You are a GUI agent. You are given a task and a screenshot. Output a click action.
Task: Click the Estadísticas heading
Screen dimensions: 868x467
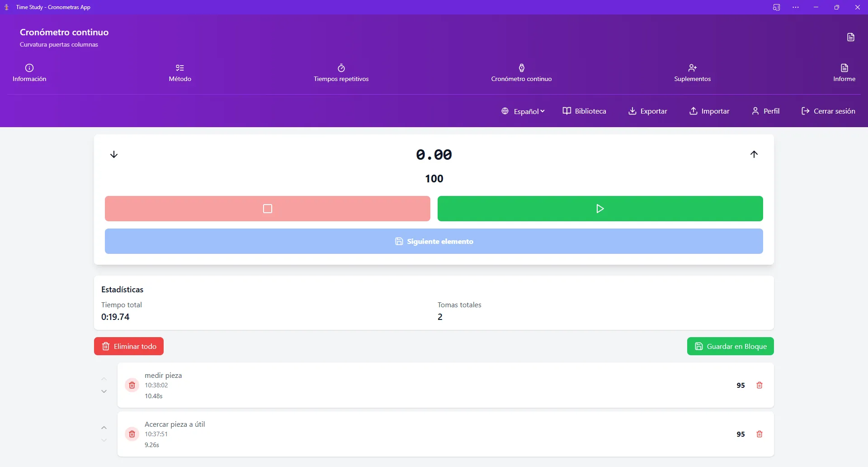122,290
